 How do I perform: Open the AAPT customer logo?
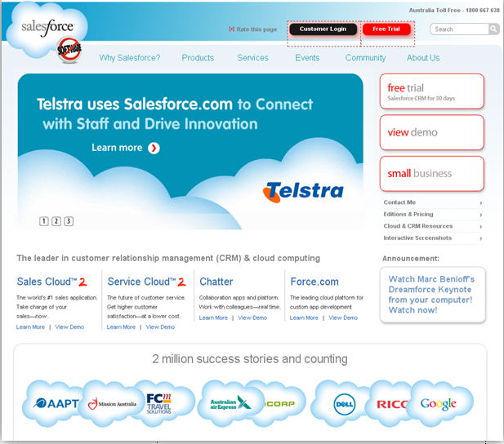click(x=56, y=403)
